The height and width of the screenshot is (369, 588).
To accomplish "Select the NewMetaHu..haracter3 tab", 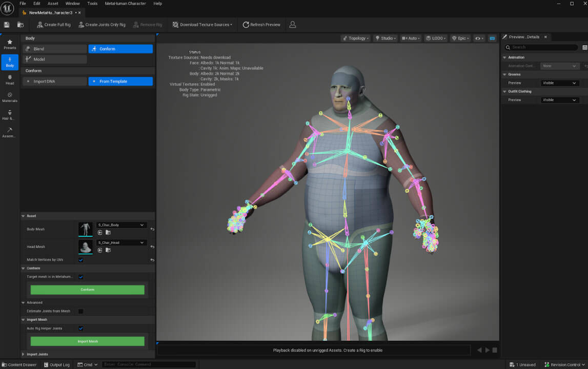I will 51,13.
